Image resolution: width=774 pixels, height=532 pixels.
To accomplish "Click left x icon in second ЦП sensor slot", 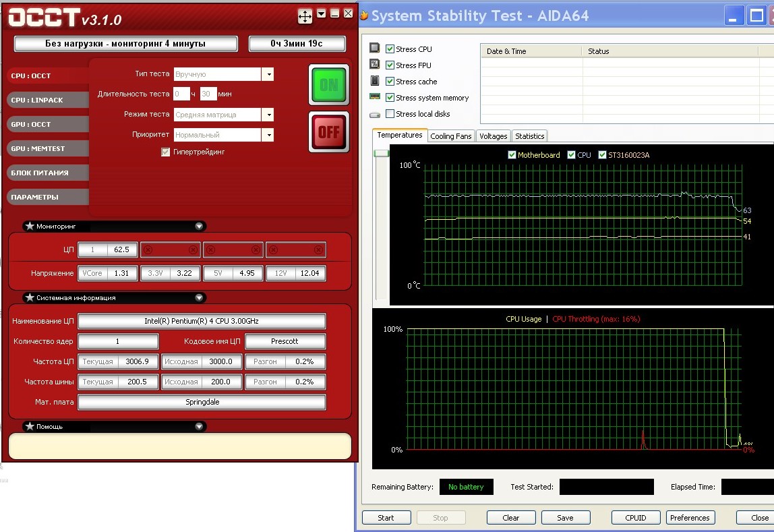I will click(148, 249).
